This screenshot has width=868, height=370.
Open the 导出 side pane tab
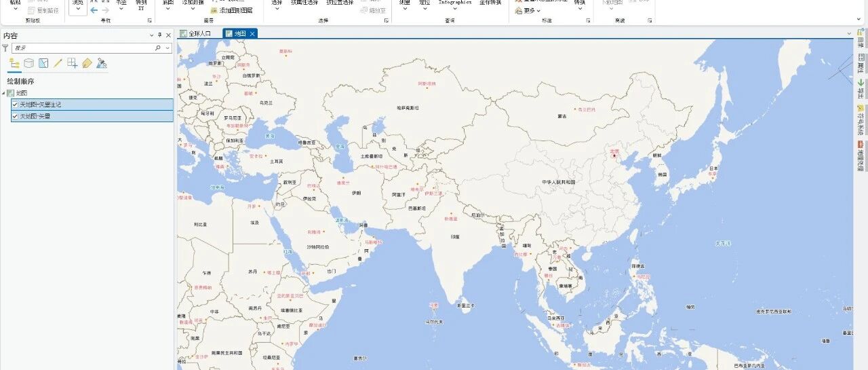point(861,88)
